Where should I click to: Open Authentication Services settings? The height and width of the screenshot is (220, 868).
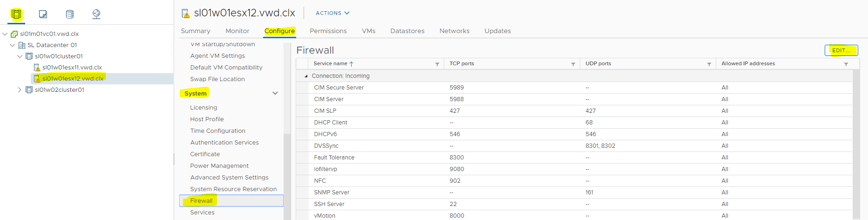point(224,143)
